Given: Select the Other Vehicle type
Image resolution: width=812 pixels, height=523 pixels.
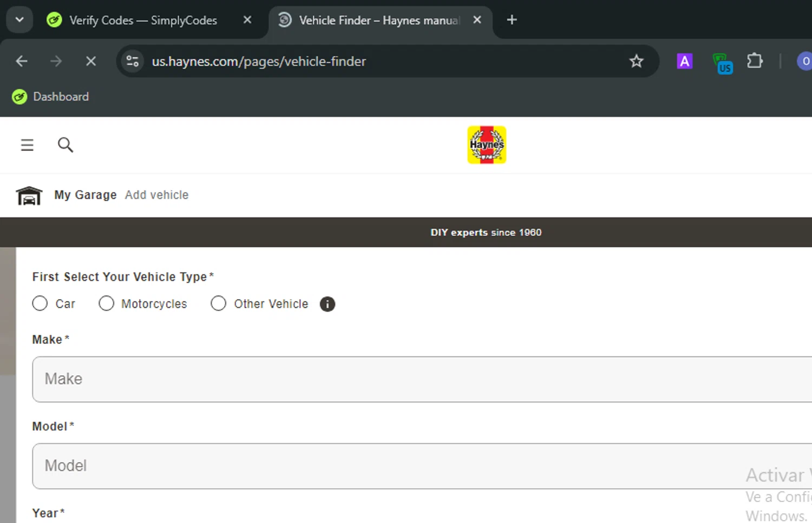Looking at the screenshot, I should [218, 304].
